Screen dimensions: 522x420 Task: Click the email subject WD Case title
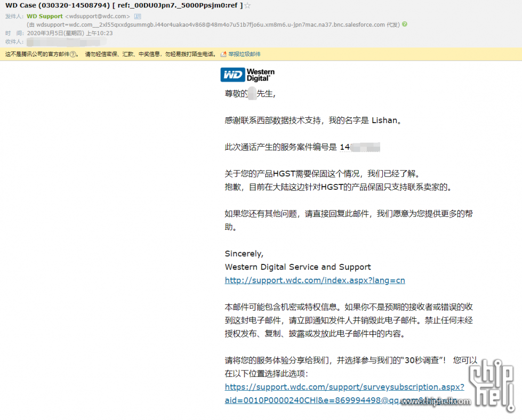124,6
